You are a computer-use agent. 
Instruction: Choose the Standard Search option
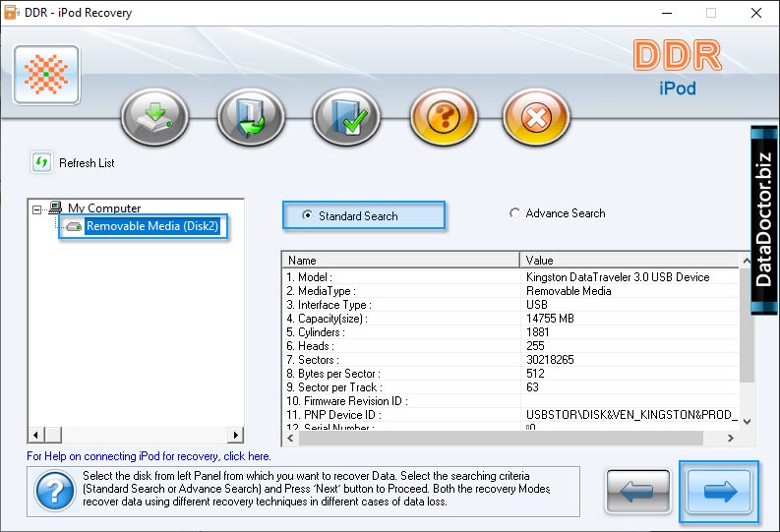(x=351, y=215)
